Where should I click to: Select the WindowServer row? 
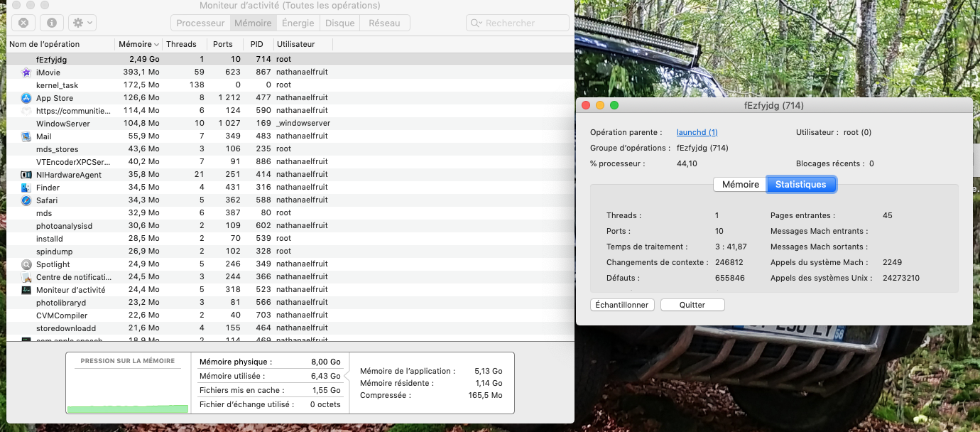[290, 124]
